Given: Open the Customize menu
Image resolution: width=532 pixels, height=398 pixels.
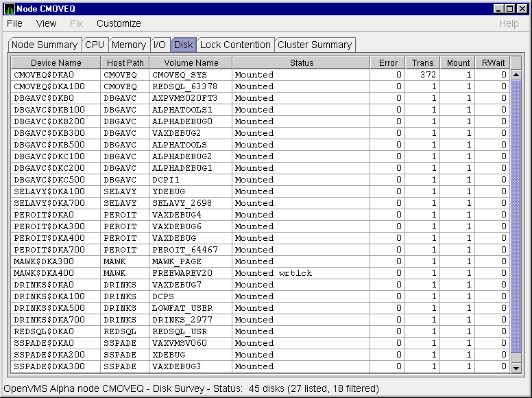Looking at the screenshot, I should [x=119, y=23].
